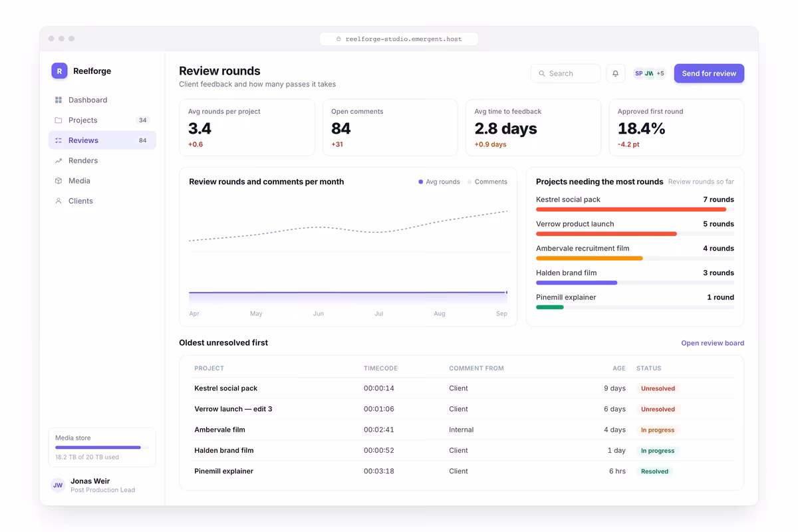Open Halden brand film table row
Screen dimensions: 798x532
pos(462,450)
